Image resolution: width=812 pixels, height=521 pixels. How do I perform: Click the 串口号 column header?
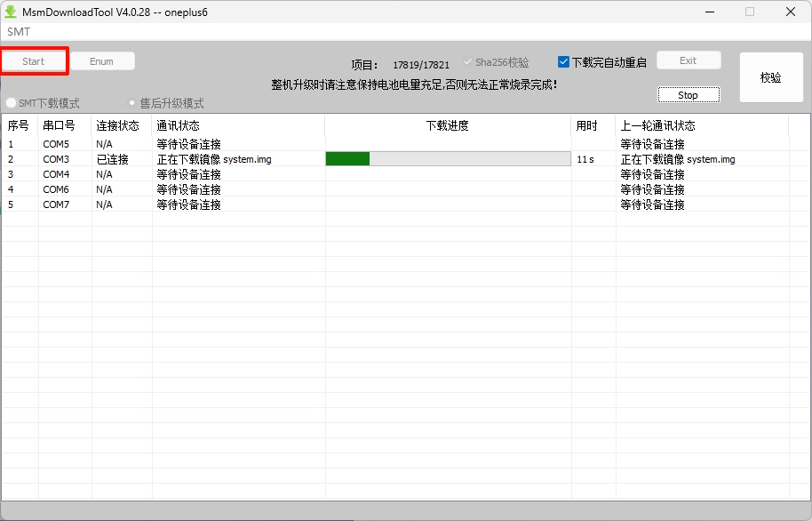[x=59, y=126]
